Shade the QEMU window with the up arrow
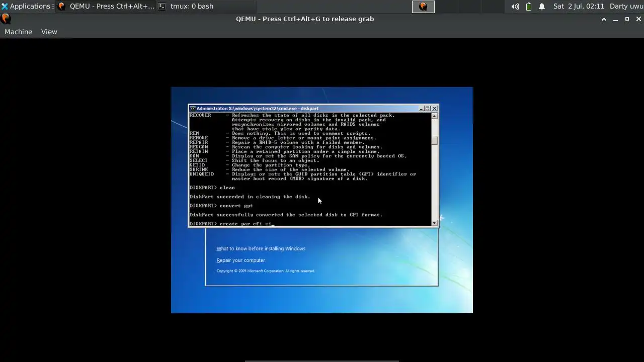 [604, 19]
